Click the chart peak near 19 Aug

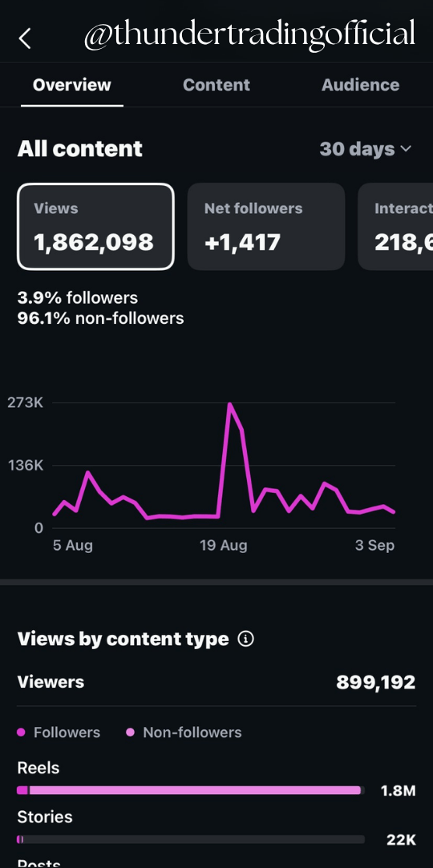tap(229, 405)
